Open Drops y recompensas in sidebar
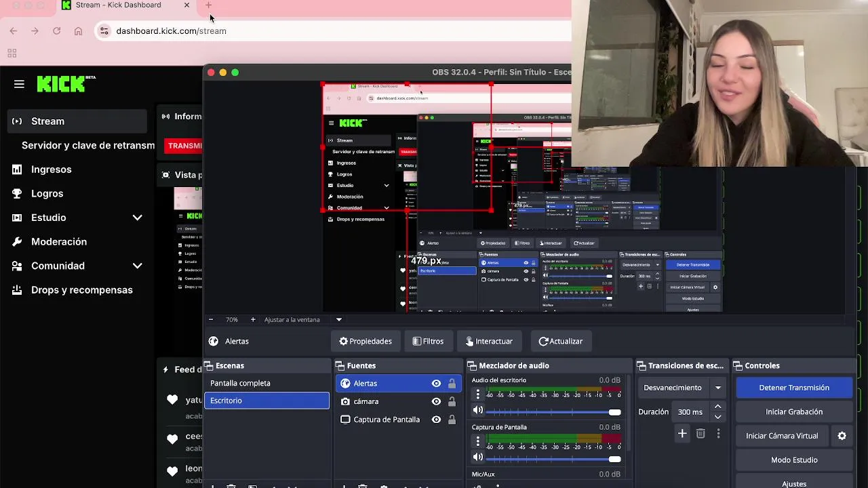Screen dimensions: 868x488 pos(81,290)
